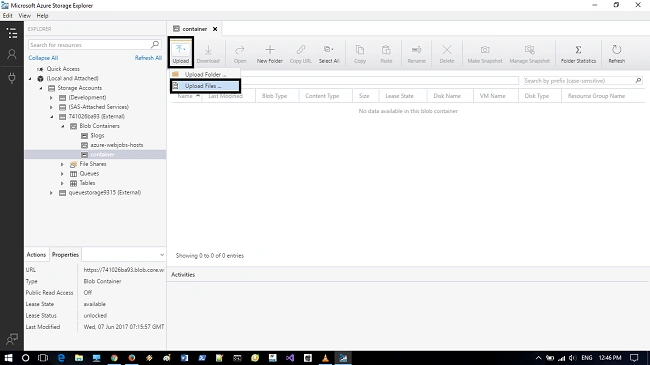Open the Help menu

[x=42, y=16]
